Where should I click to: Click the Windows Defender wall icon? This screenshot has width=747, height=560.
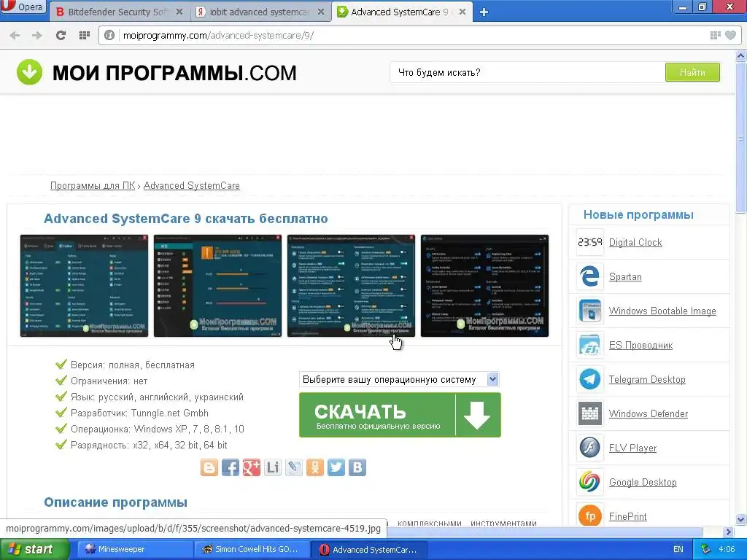click(x=589, y=414)
